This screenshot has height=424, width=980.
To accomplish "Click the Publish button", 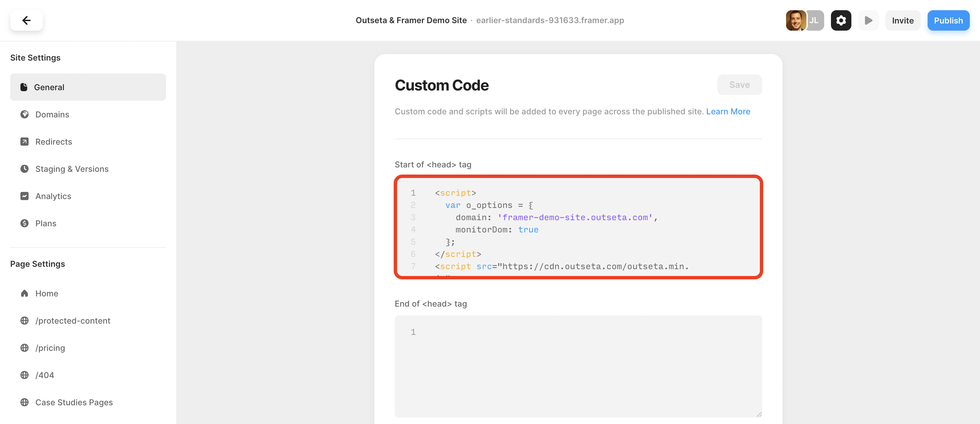I will (948, 20).
